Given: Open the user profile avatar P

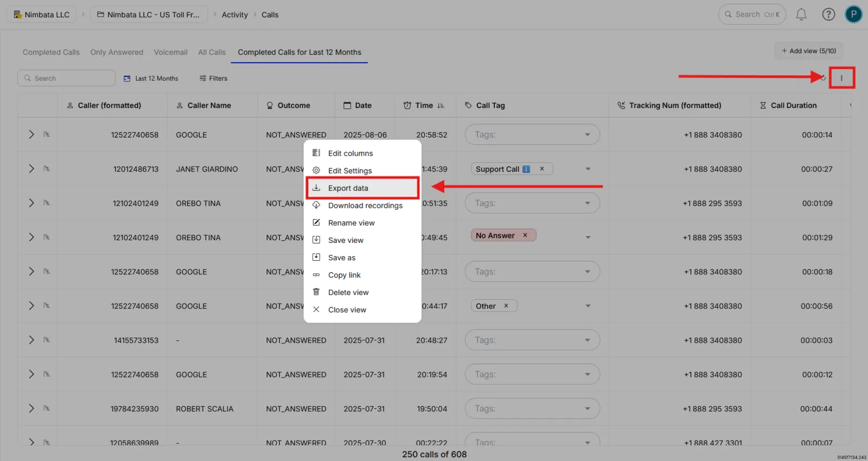Looking at the screenshot, I should pos(853,15).
